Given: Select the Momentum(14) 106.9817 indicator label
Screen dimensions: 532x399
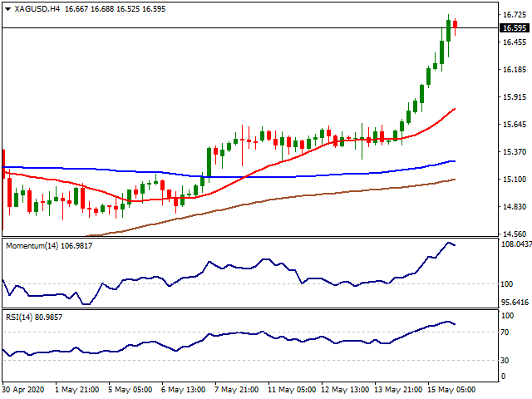Looking at the screenshot, I should coord(49,246).
